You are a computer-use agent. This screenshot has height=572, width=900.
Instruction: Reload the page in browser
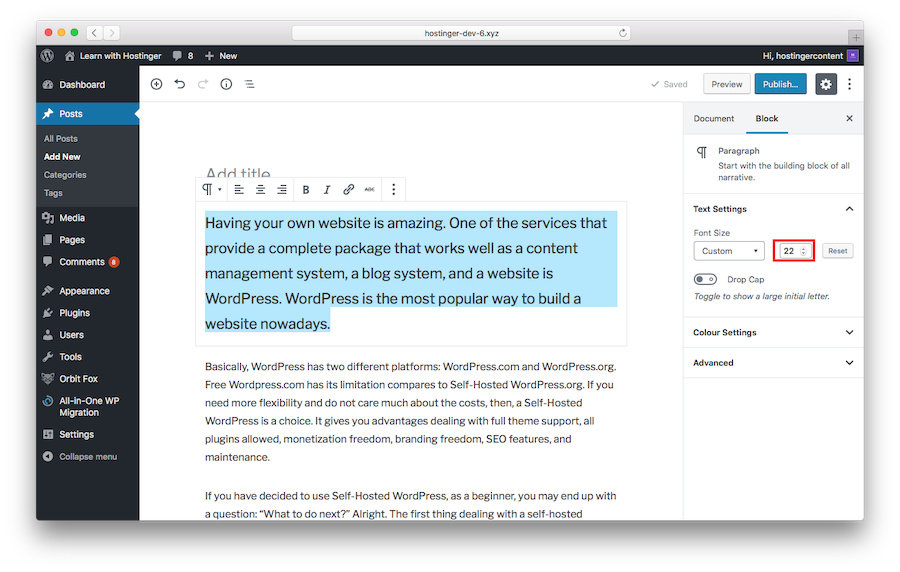coord(622,33)
